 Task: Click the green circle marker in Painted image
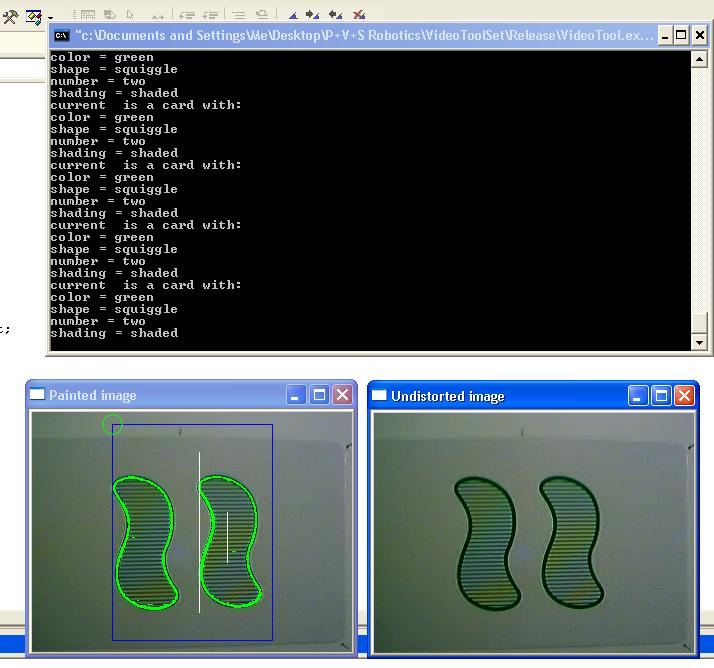coord(112,425)
